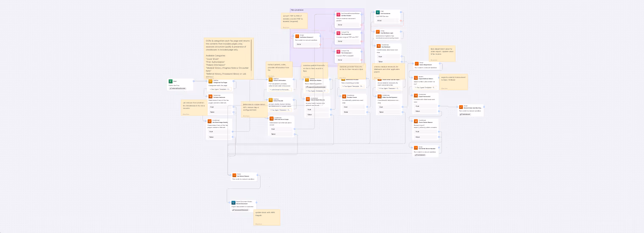Screen dimensions: 644x233
Task: Open the 'Run code in a secure sandbox' Select Department node
Action: pyautogui.click(x=427, y=66)
